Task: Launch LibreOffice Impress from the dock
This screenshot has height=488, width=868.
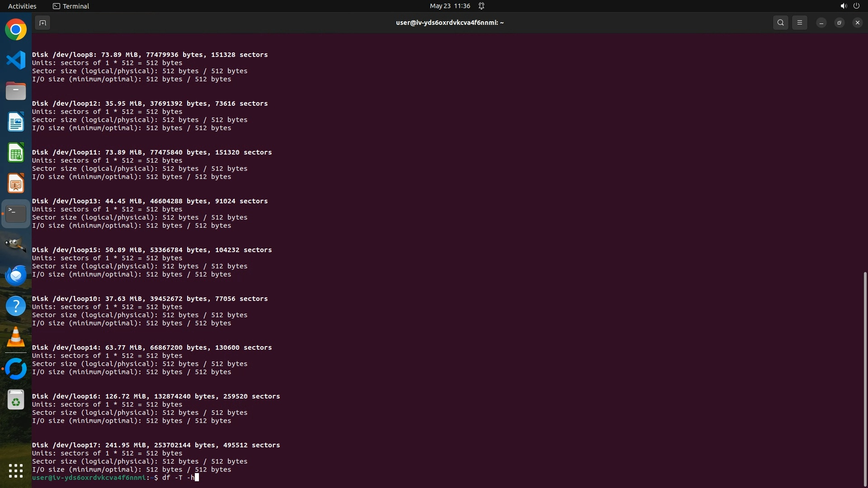Action: tap(16, 183)
